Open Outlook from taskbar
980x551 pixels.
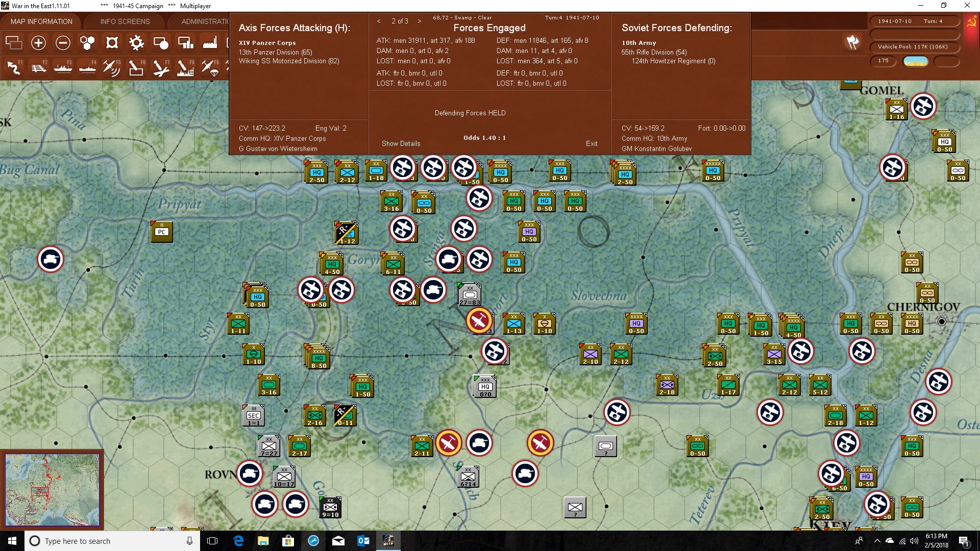(363, 541)
